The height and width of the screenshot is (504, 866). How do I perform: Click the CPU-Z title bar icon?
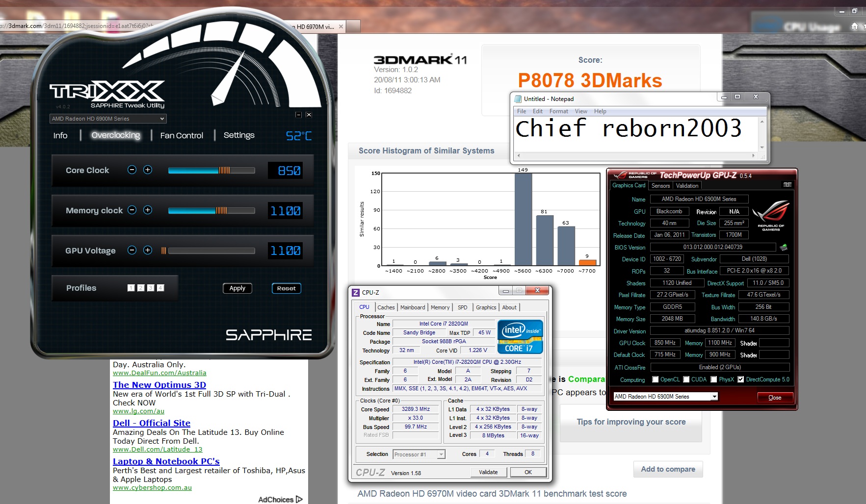(356, 292)
